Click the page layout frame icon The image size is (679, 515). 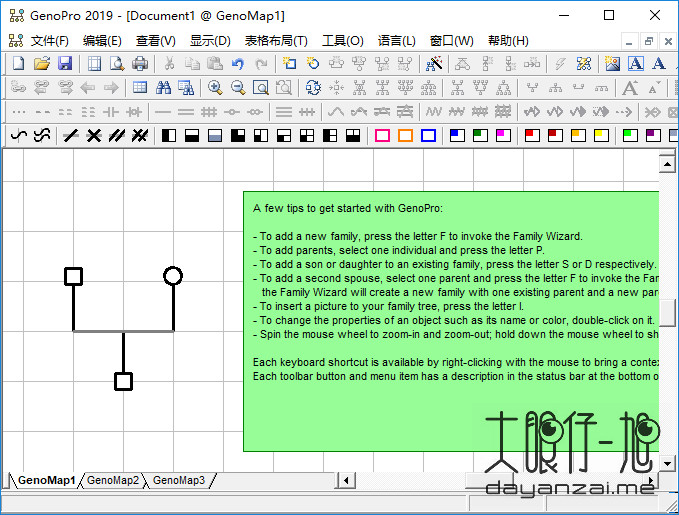coord(94,64)
